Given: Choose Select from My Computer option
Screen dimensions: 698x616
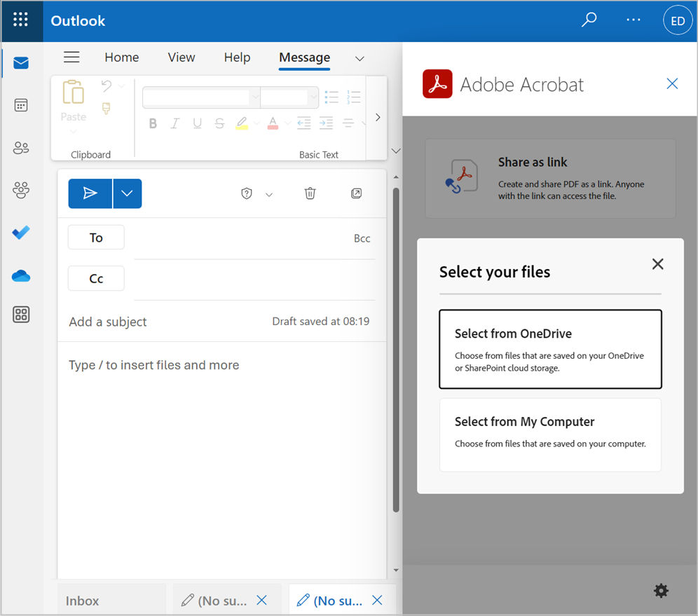Looking at the screenshot, I should click(550, 434).
